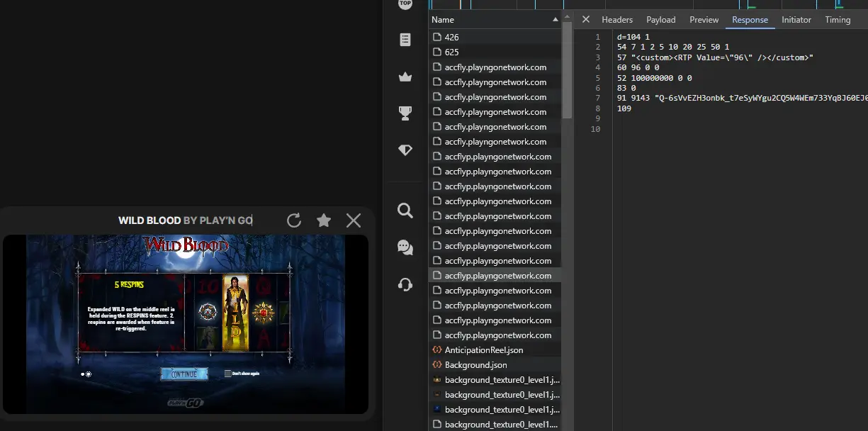Switch to the Headers tab

coord(617,20)
